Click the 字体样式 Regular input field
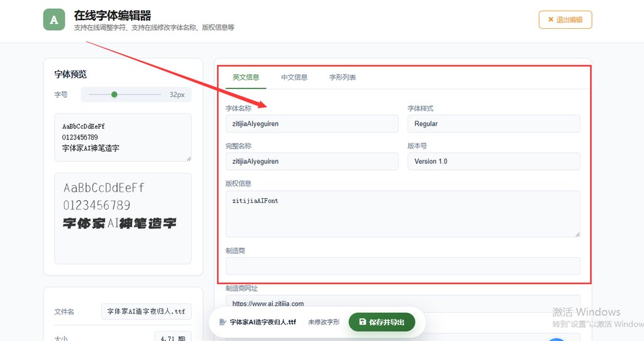 coord(494,124)
